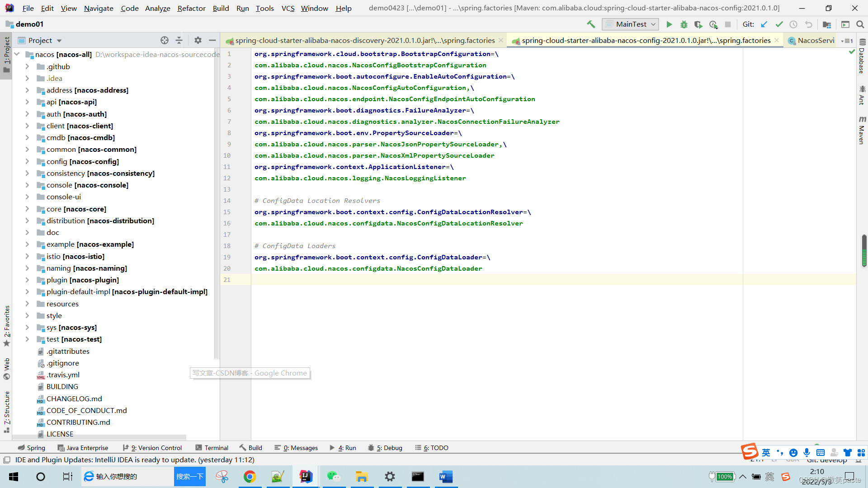Open the Terminal tool window
Image resolution: width=868 pixels, height=488 pixels.
coord(212,448)
